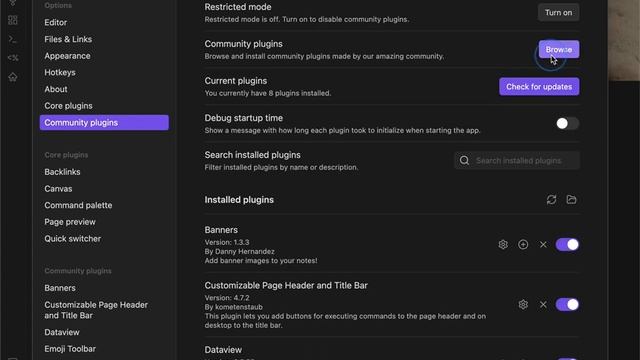
Task: Click Check for updates button
Action: [539, 87]
